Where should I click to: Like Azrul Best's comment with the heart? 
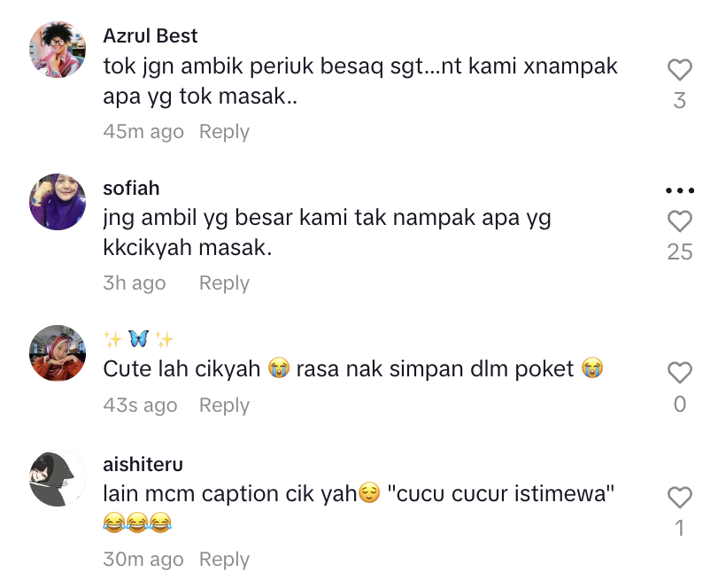pos(679,70)
